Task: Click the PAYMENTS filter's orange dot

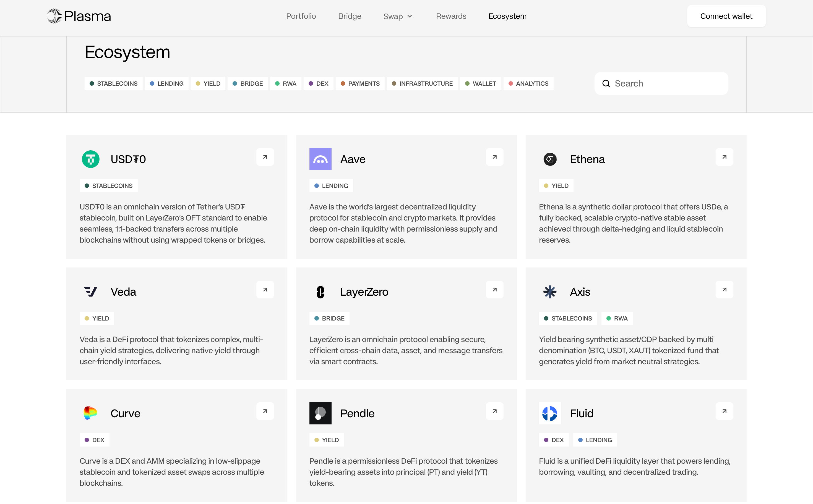Action: tap(343, 83)
